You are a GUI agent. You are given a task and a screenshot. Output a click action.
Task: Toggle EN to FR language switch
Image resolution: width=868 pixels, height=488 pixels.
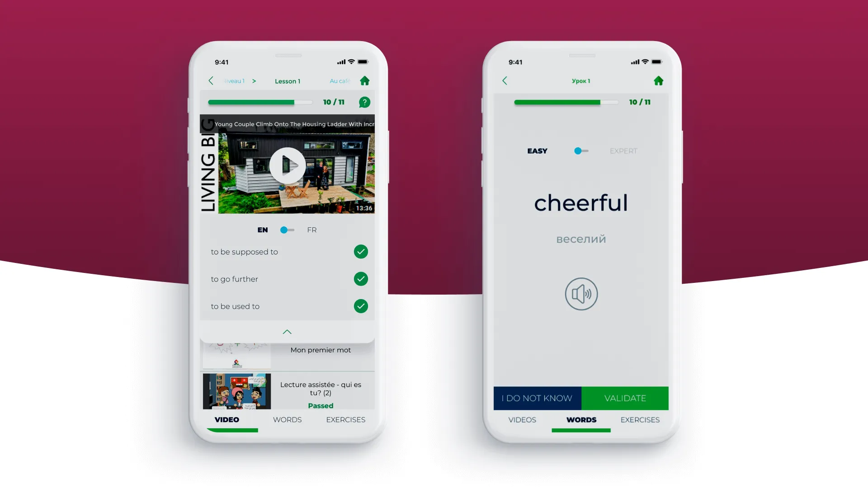point(288,230)
